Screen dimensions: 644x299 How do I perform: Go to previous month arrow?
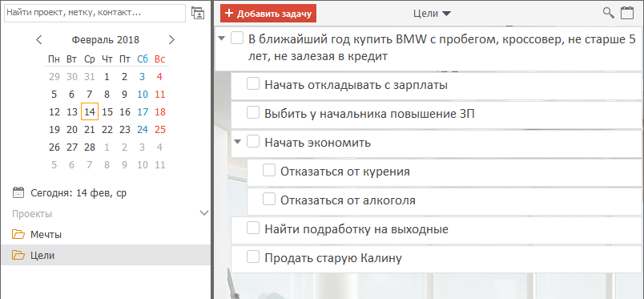pos(39,40)
